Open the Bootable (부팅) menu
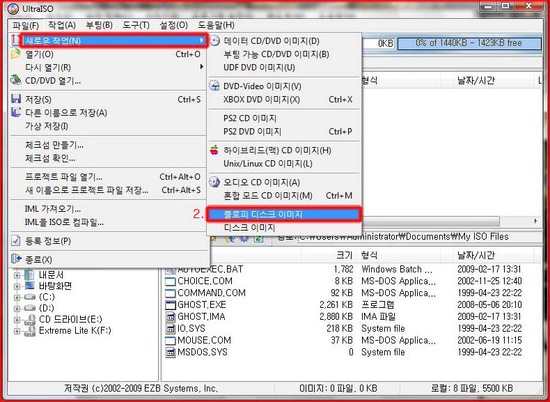This screenshot has height=402, width=550. (99, 25)
